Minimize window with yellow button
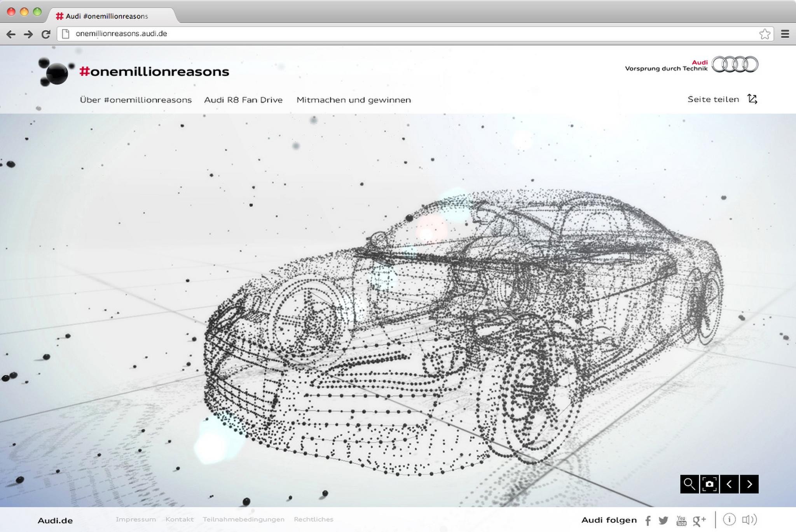 coord(24,12)
